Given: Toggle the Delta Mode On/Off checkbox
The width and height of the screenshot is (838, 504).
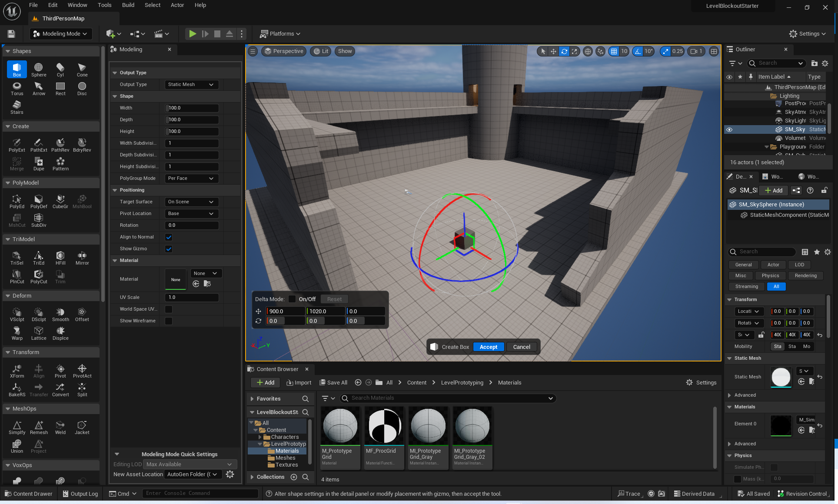Looking at the screenshot, I should [292, 299].
